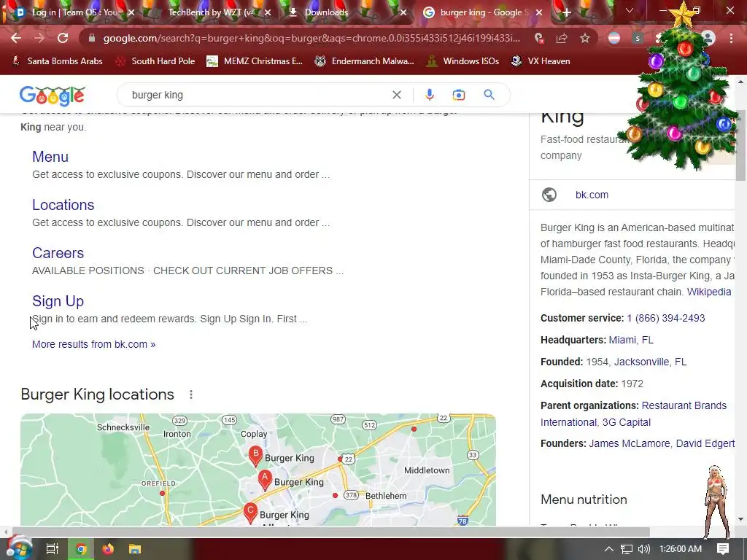Open 3G Capital link

[626, 422]
